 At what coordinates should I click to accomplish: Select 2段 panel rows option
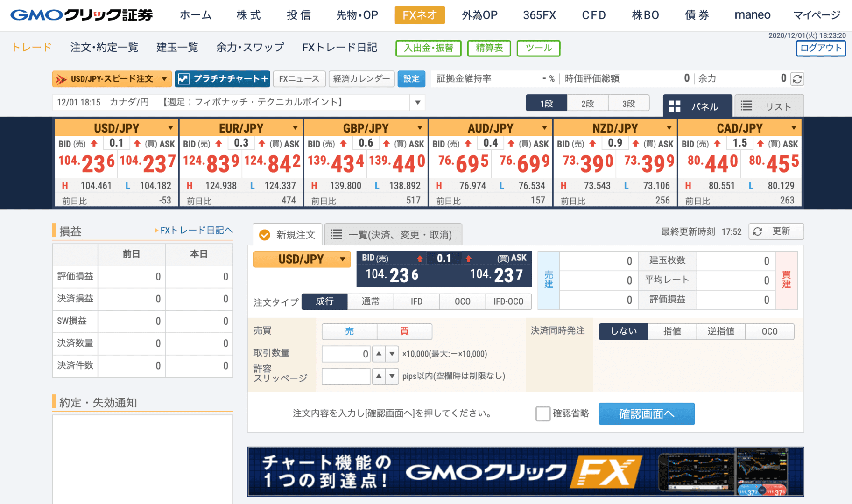(588, 103)
